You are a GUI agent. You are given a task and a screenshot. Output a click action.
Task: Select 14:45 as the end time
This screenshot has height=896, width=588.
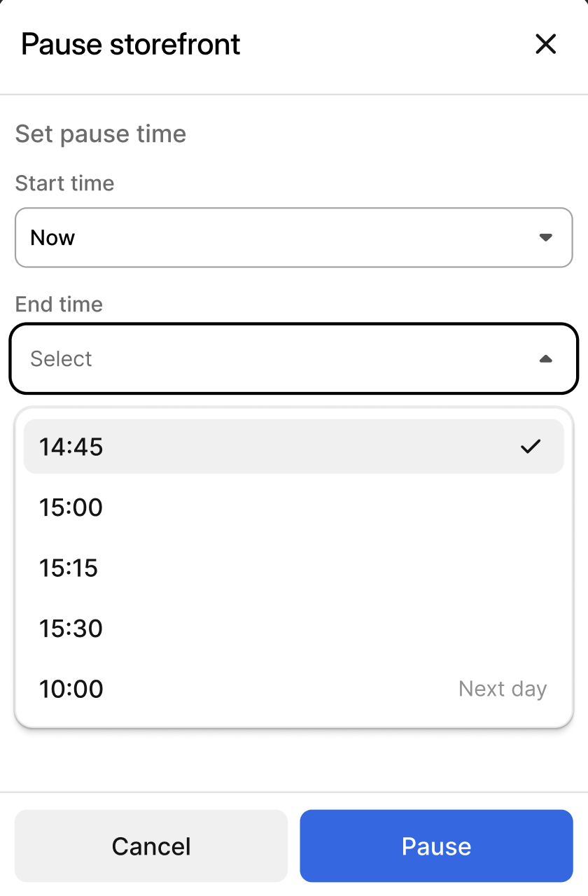click(71, 447)
